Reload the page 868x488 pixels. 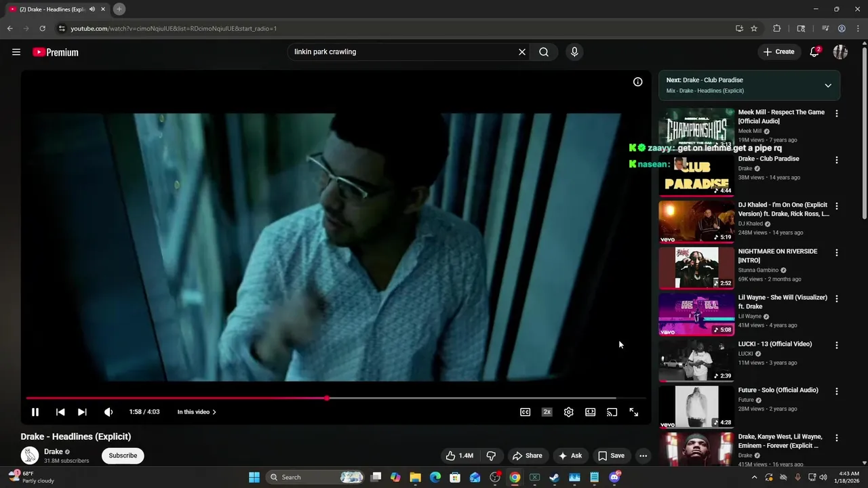coord(42,28)
